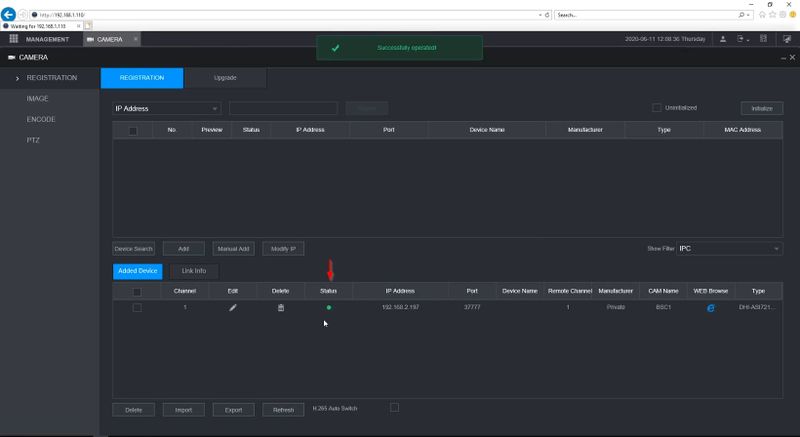Image resolution: width=800 pixels, height=437 pixels.
Task: Open browser tools gear icon
Action: pyautogui.click(x=783, y=15)
